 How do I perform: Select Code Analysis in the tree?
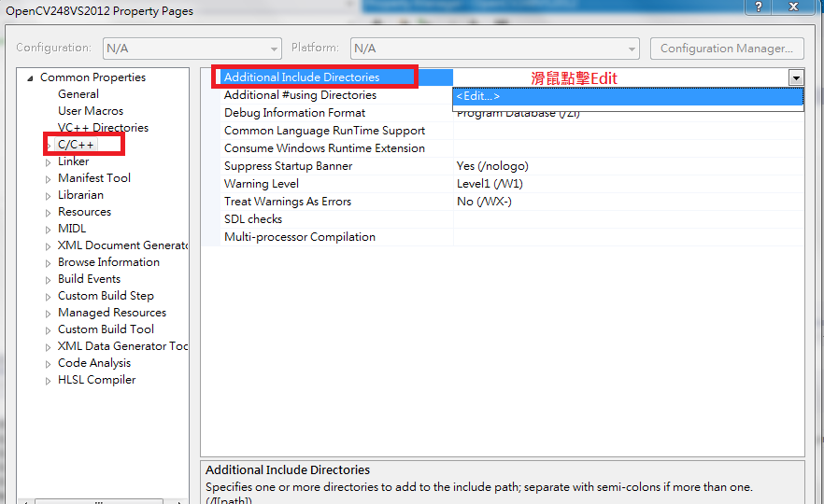(x=94, y=363)
